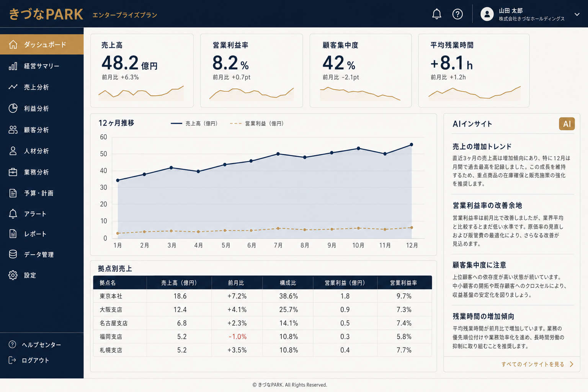The image size is (588, 392).
Task: Click the データ管理 database icon
Action: tap(13, 254)
